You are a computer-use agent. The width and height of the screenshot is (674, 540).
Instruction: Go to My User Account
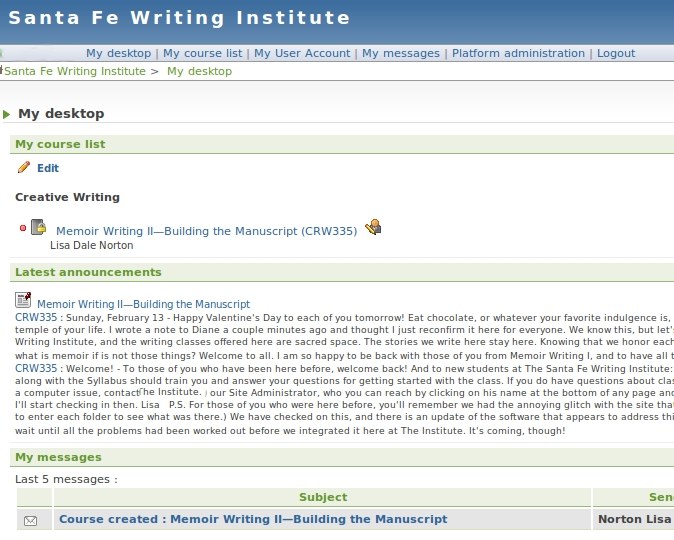pyautogui.click(x=302, y=53)
